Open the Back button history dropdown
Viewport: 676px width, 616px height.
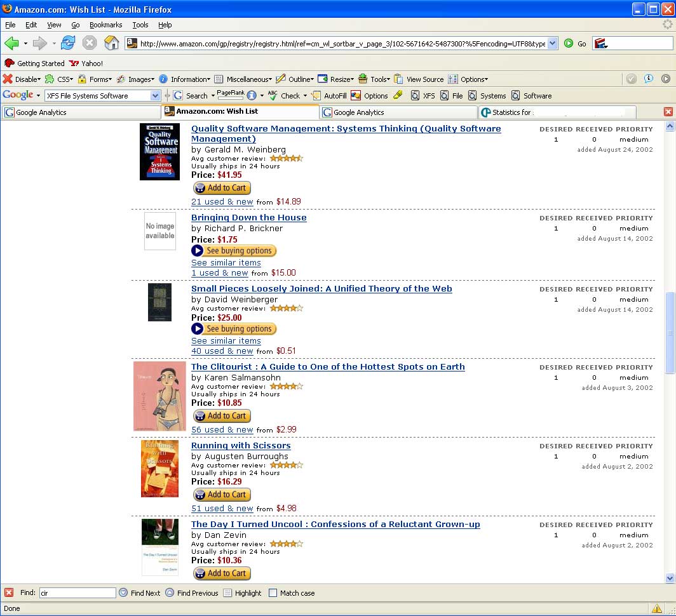point(25,43)
